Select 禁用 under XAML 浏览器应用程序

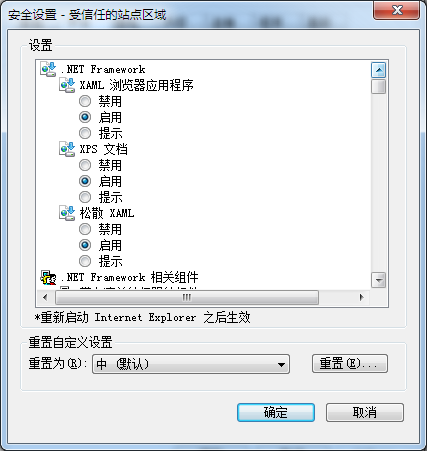[85, 101]
